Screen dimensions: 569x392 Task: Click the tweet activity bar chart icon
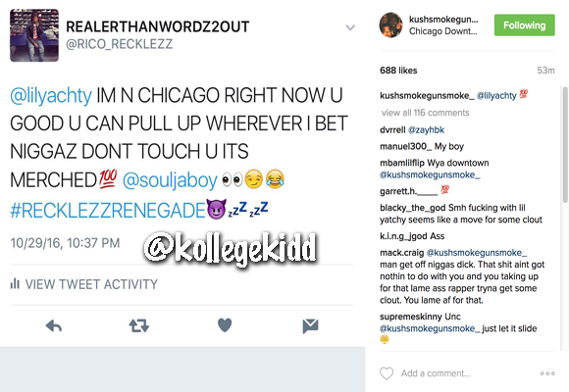15,283
